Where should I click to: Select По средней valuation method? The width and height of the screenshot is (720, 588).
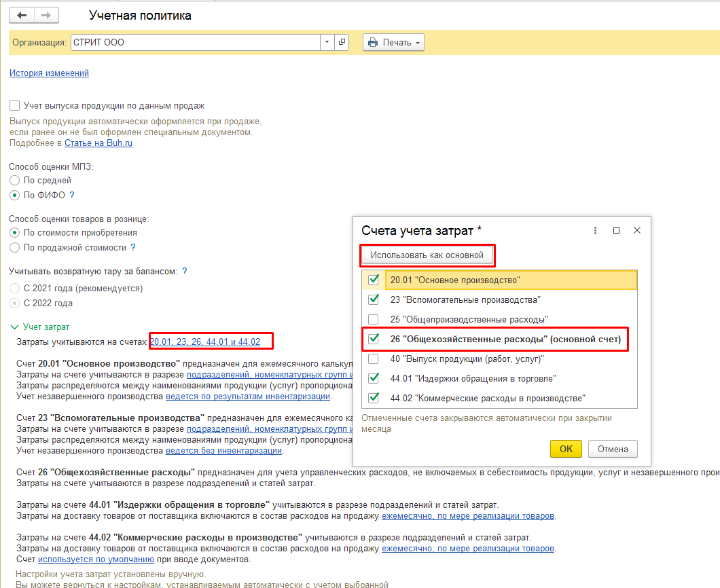tap(15, 181)
